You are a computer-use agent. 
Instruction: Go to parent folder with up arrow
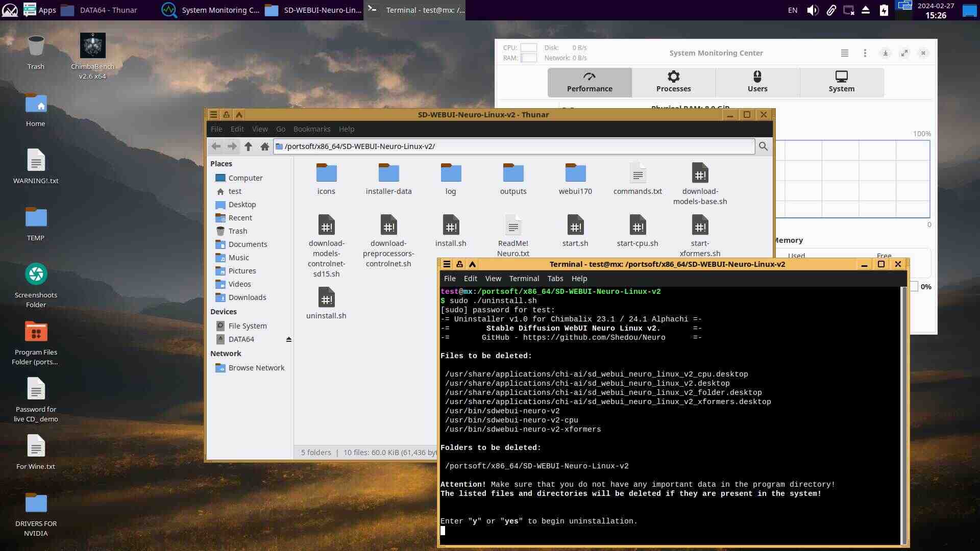tap(248, 146)
